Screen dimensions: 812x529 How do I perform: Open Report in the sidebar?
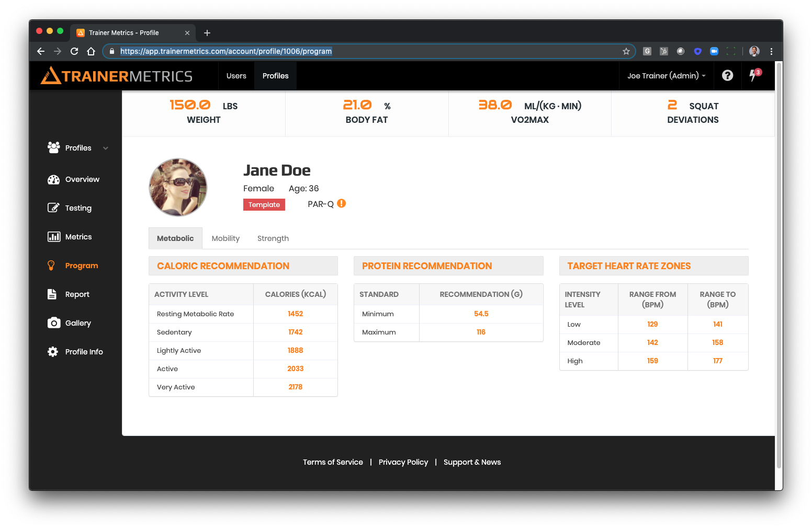point(77,294)
